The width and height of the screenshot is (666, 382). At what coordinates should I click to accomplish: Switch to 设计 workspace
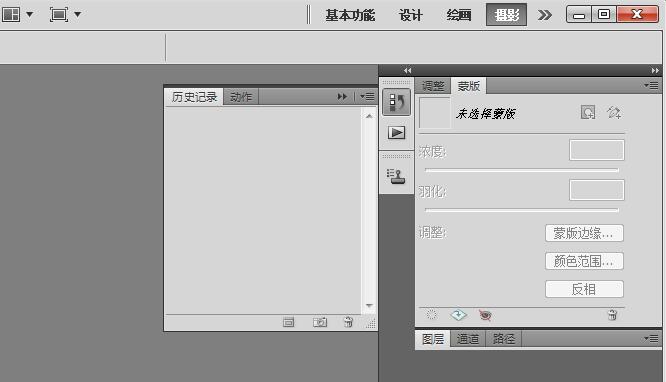[410, 15]
